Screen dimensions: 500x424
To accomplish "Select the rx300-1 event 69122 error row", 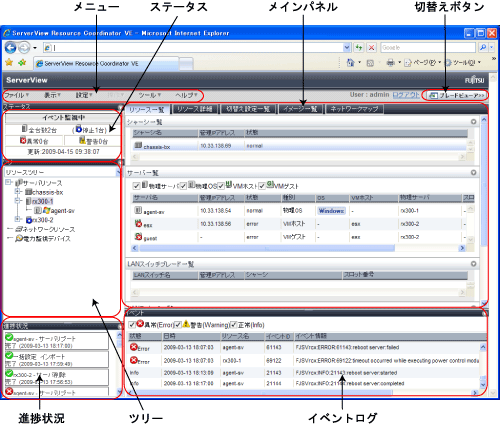I will [304, 361].
